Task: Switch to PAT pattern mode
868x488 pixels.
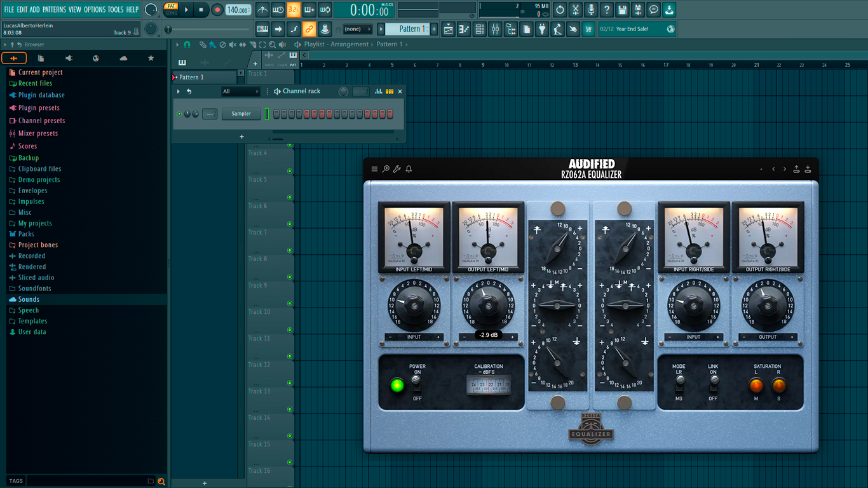Action: 171,6
